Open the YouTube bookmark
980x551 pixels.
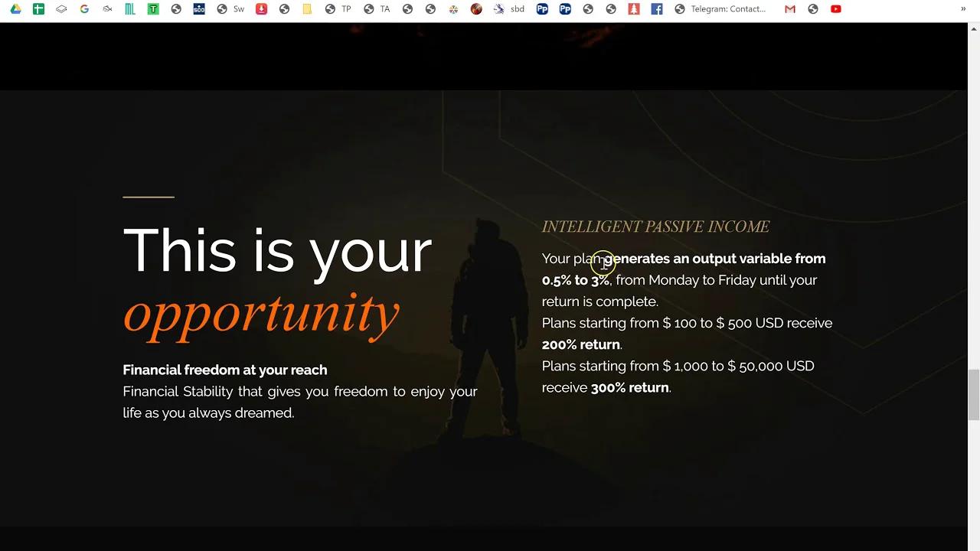click(x=835, y=8)
